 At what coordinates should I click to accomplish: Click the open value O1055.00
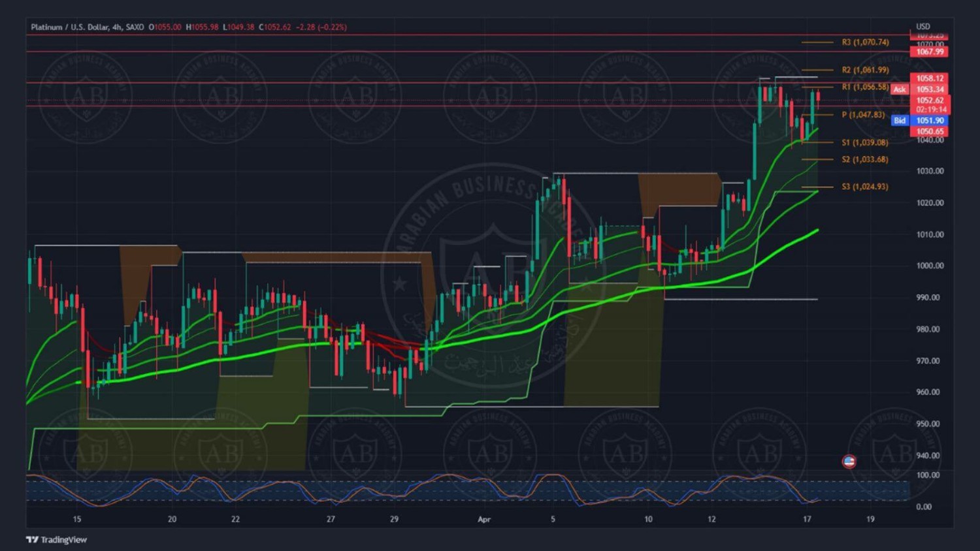(x=165, y=27)
